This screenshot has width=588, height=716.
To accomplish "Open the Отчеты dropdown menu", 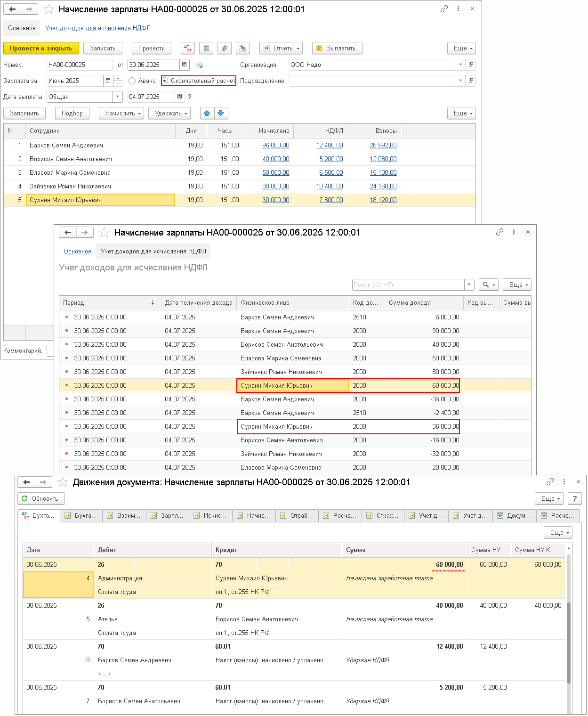I will pyautogui.click(x=281, y=48).
